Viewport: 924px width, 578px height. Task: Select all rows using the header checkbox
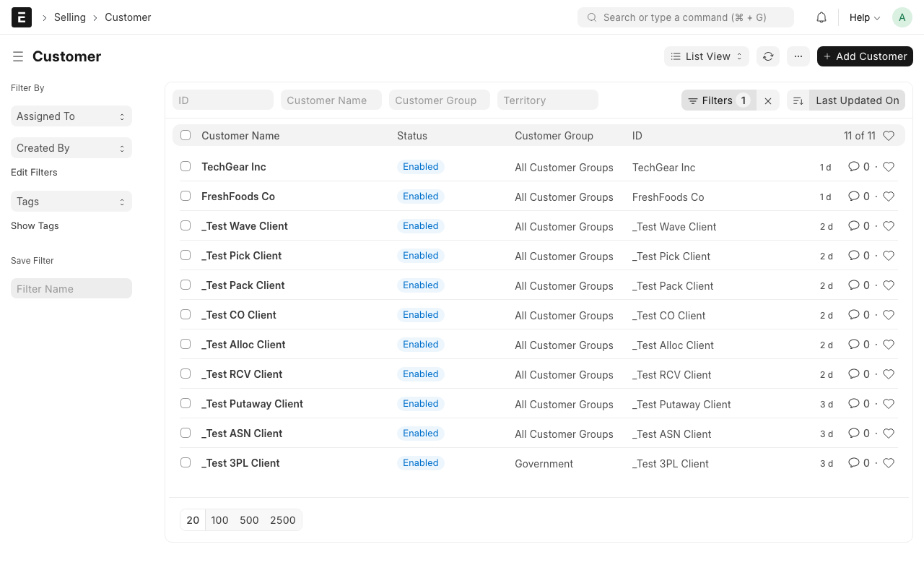pos(186,135)
